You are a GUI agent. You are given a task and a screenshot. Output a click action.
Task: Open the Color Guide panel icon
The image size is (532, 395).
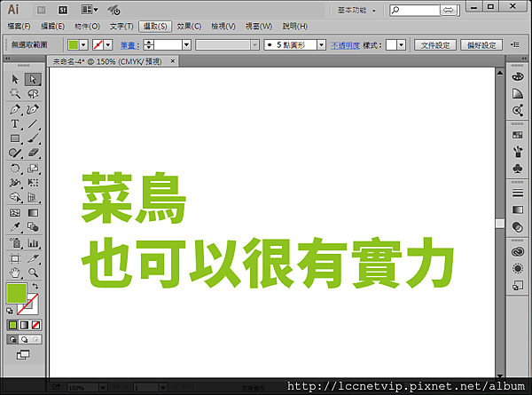tap(518, 93)
